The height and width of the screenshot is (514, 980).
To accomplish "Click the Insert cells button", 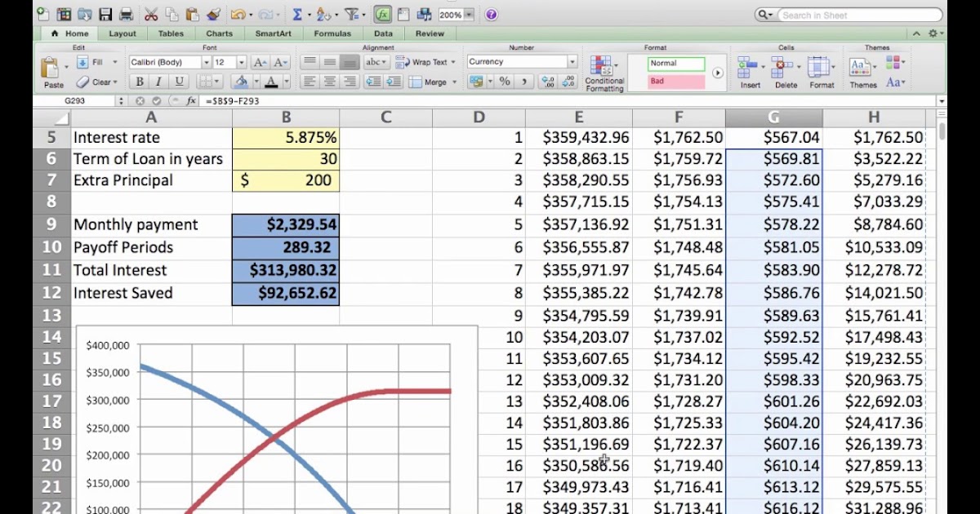I will point(750,73).
